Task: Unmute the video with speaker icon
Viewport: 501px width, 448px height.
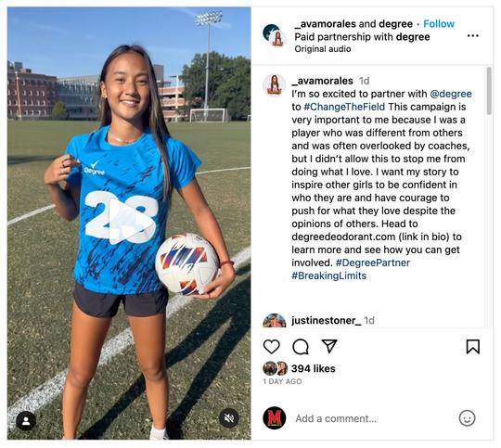Action: 229,418
